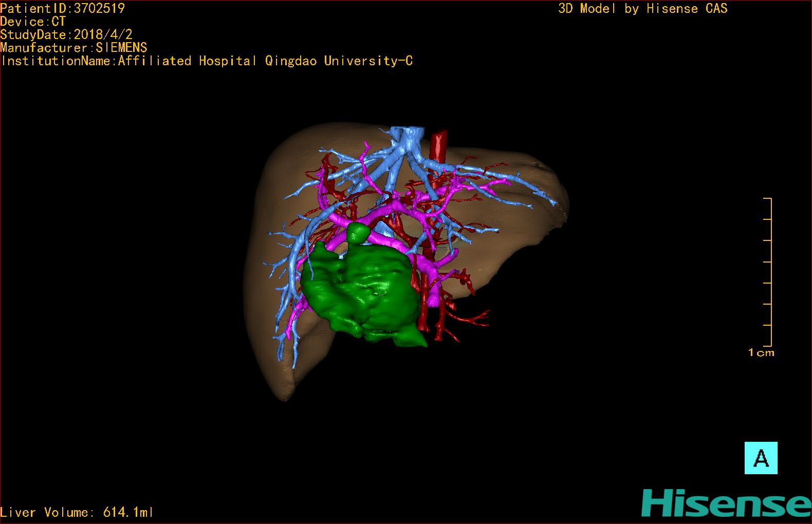Screen dimensions: 812x524
Task: Select the StudyDate:2018/4/2 line
Action: click(66, 34)
